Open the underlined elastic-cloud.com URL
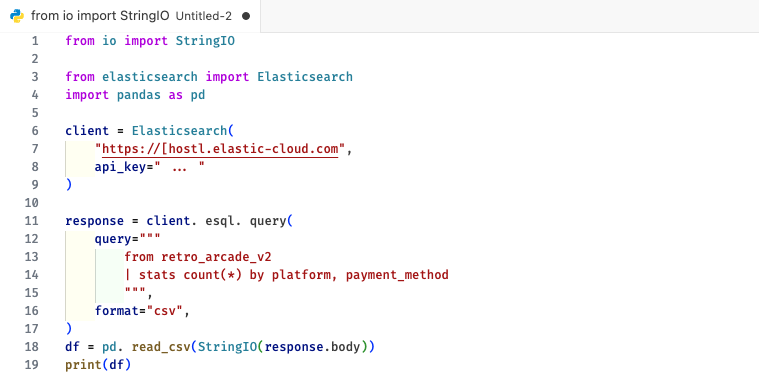The width and height of the screenshot is (759, 377). pyautogui.click(x=220, y=149)
